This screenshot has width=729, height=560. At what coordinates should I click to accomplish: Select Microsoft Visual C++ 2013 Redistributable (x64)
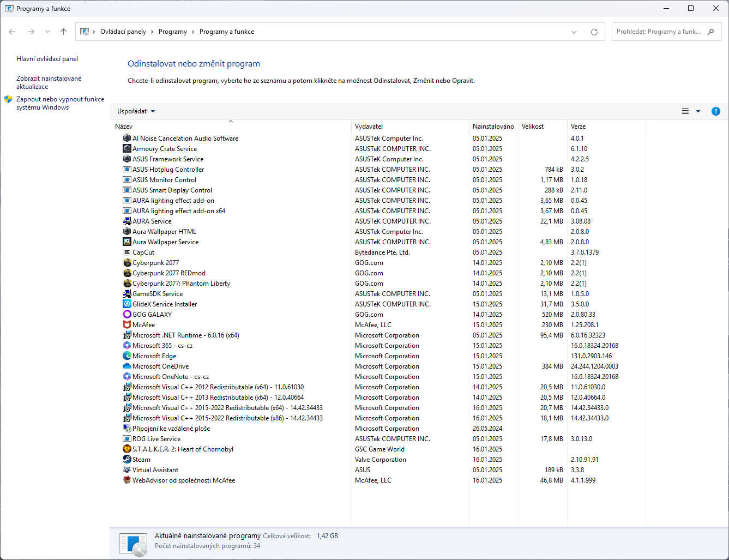218,398
